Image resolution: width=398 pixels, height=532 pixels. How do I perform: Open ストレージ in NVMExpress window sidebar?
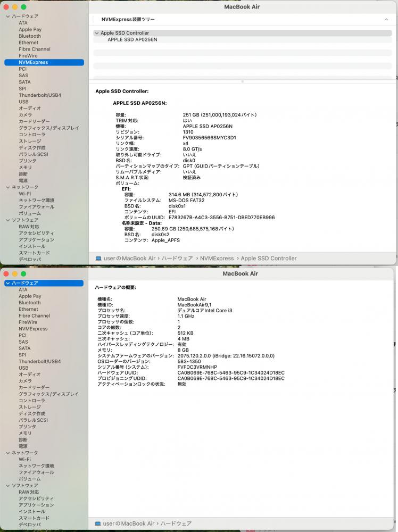(x=30, y=141)
